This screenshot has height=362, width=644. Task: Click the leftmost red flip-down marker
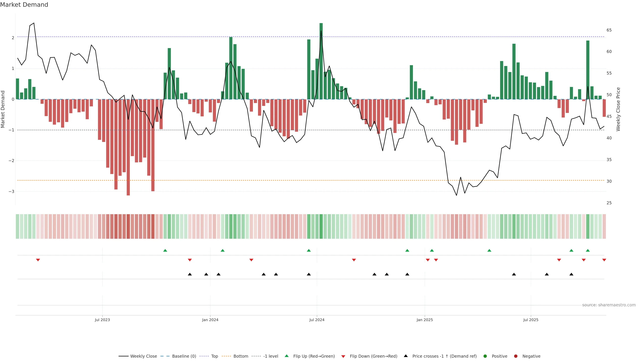point(38,260)
